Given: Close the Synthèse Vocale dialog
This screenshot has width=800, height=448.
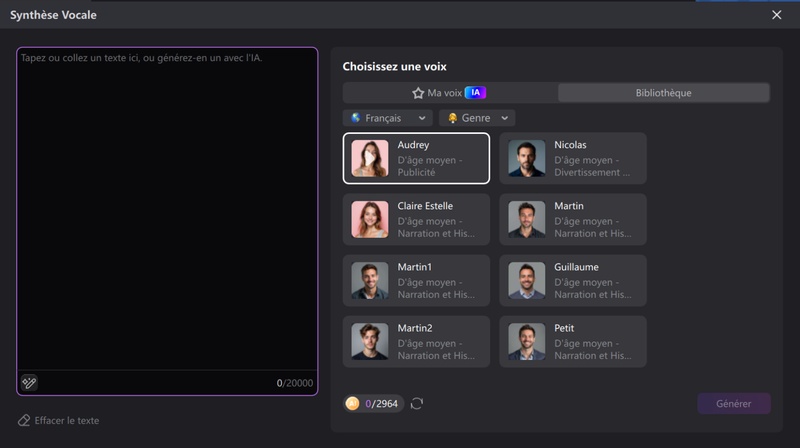Looking at the screenshot, I should click(x=777, y=15).
